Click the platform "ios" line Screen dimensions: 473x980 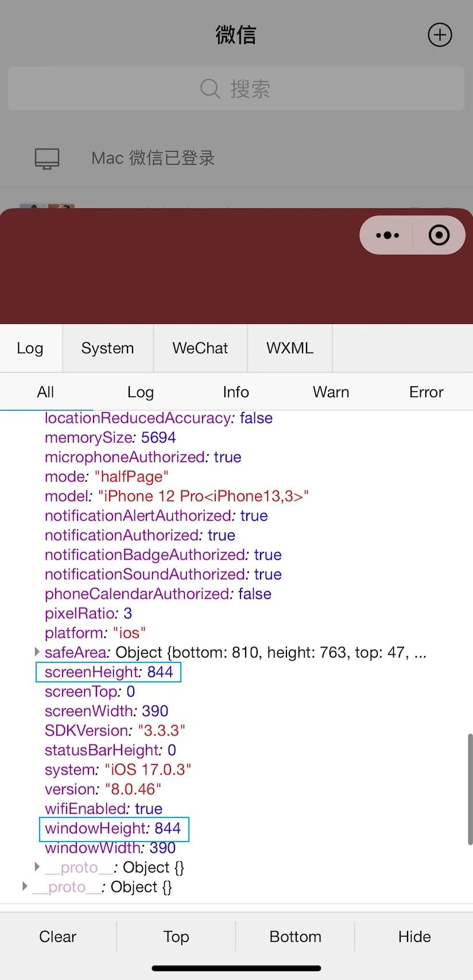[95, 633]
